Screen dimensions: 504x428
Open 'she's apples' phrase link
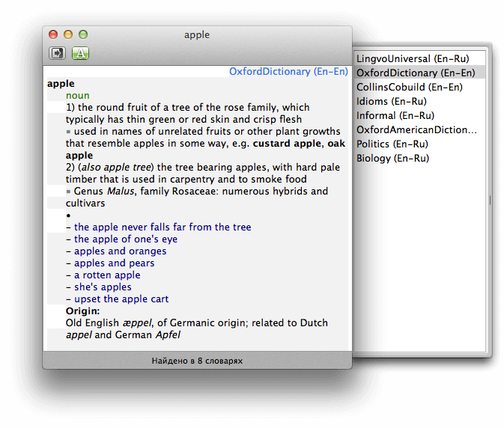point(103,287)
